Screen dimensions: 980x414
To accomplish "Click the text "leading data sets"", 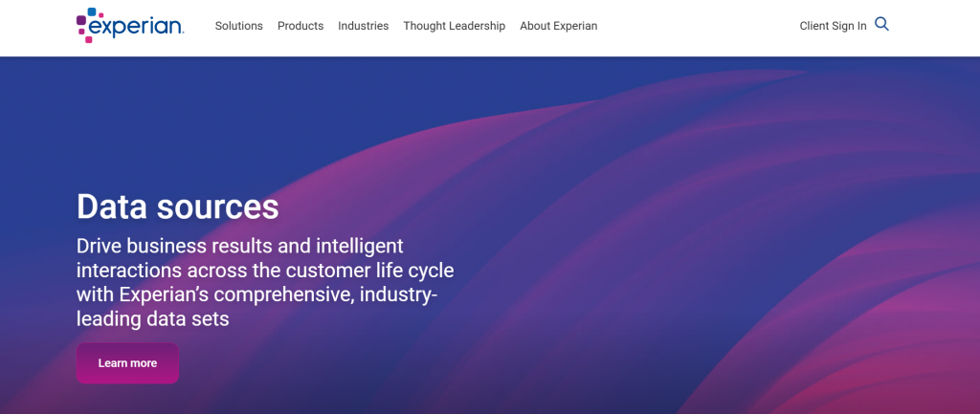I will point(152,319).
